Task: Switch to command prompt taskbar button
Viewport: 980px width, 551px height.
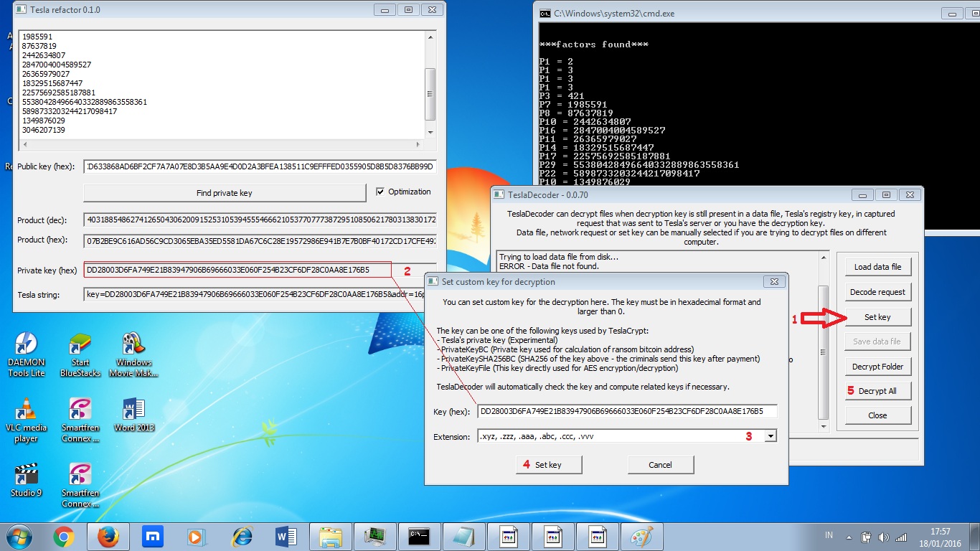Action: pos(419,537)
